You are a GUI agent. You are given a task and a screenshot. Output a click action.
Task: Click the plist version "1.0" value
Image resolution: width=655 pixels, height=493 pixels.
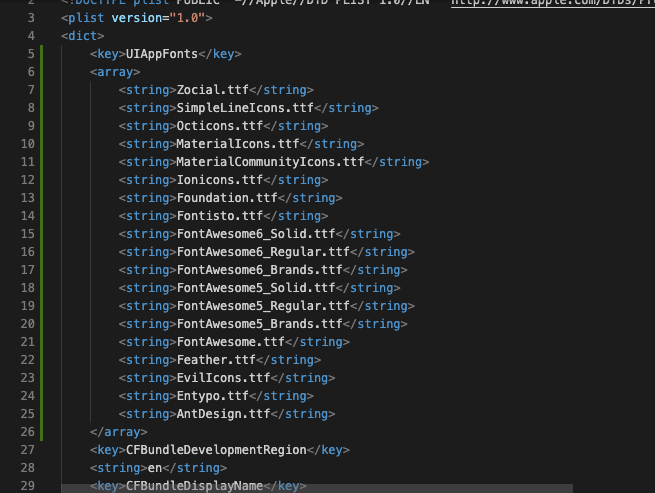coord(187,18)
